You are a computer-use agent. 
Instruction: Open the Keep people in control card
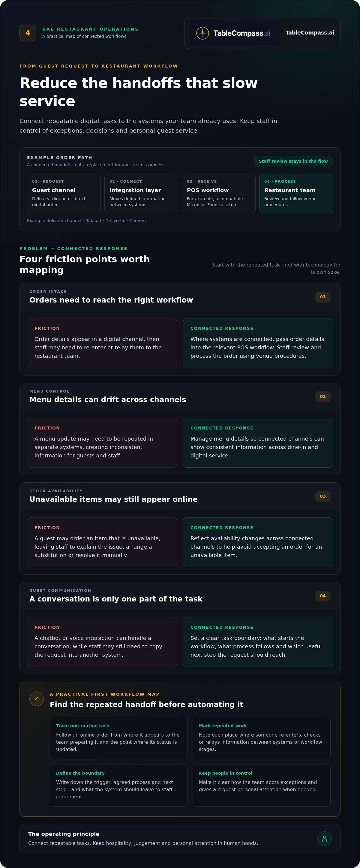point(261,785)
